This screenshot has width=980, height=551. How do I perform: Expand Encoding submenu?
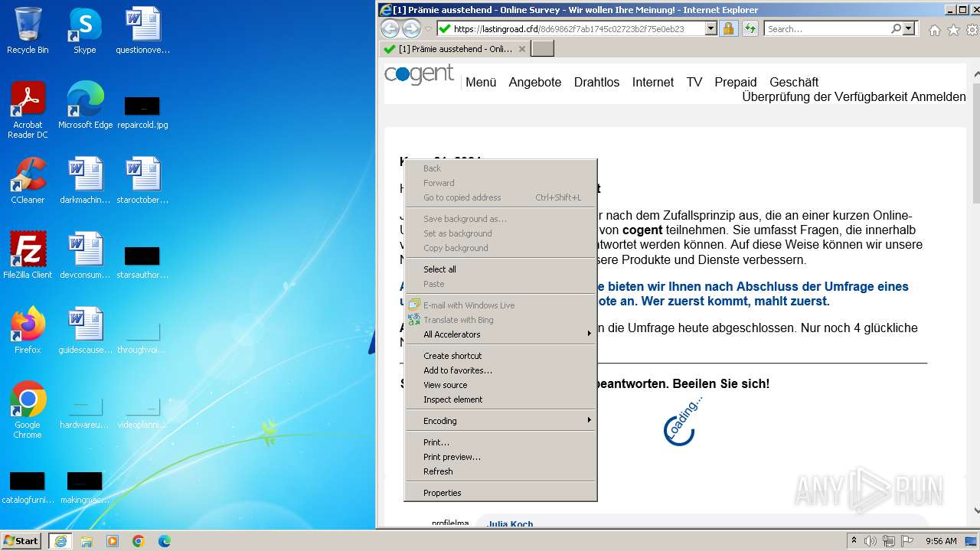coord(501,421)
